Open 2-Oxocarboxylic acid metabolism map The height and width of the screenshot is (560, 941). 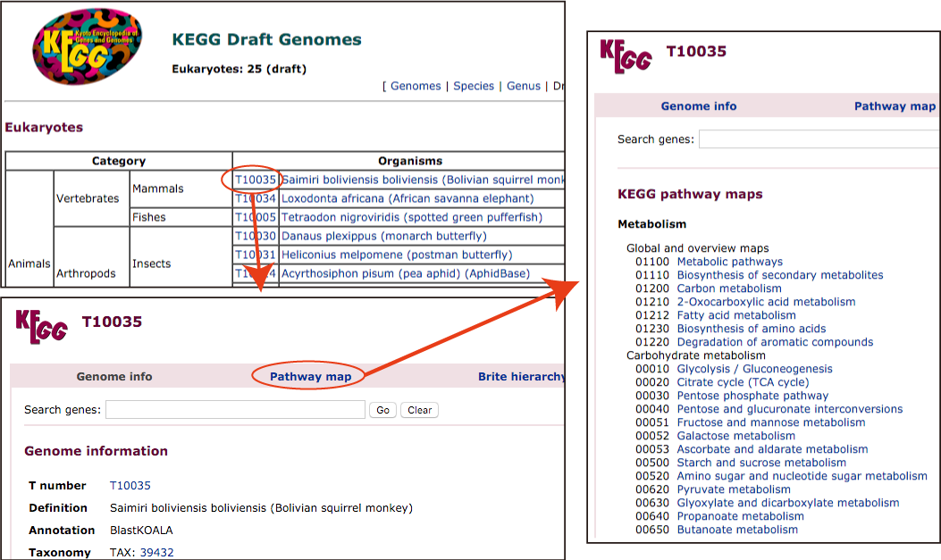[767, 302]
